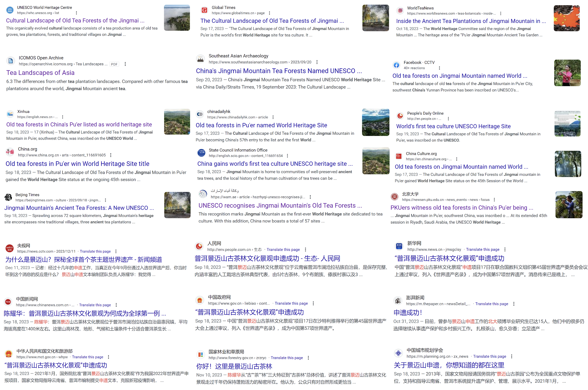The height and width of the screenshot is (390, 588).
Task: Open 'Cultural Landscape of Old Tea Forests of the Jingmai' link
Action: click(75, 20)
